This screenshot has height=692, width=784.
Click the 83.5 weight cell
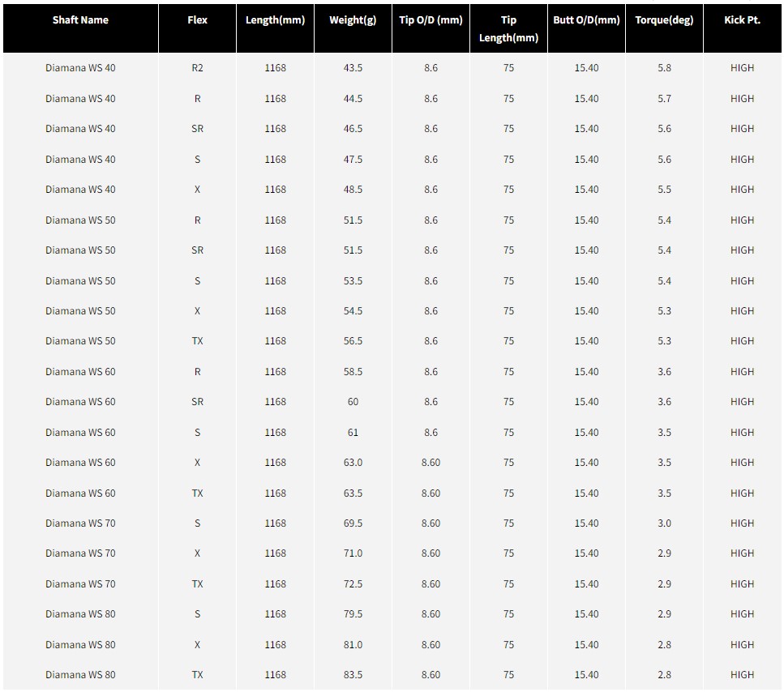tap(353, 675)
